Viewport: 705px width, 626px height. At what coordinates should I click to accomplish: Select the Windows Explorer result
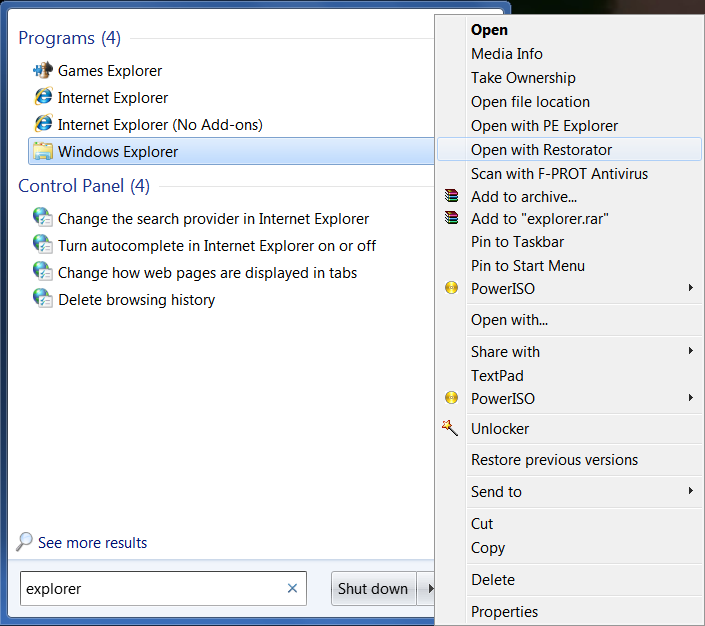231,151
